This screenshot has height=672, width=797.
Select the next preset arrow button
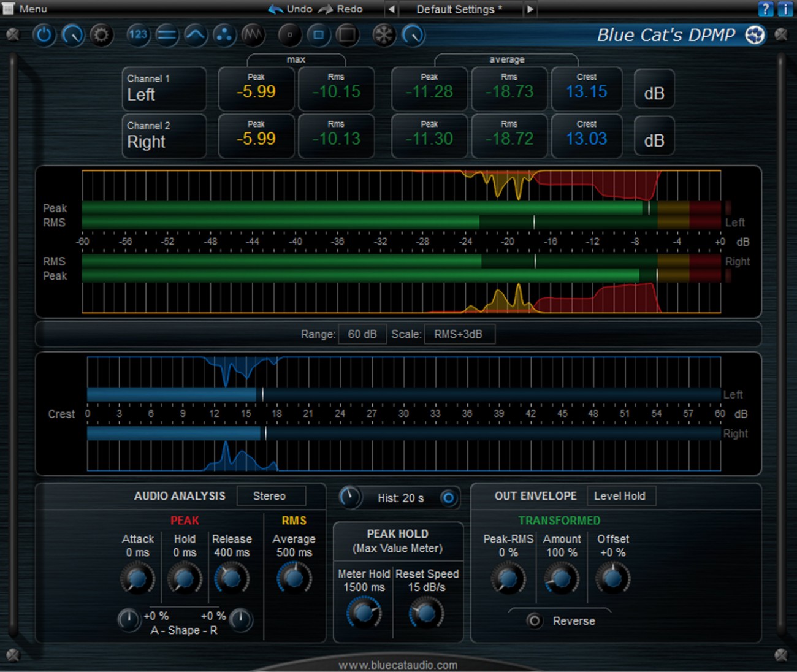[530, 9]
